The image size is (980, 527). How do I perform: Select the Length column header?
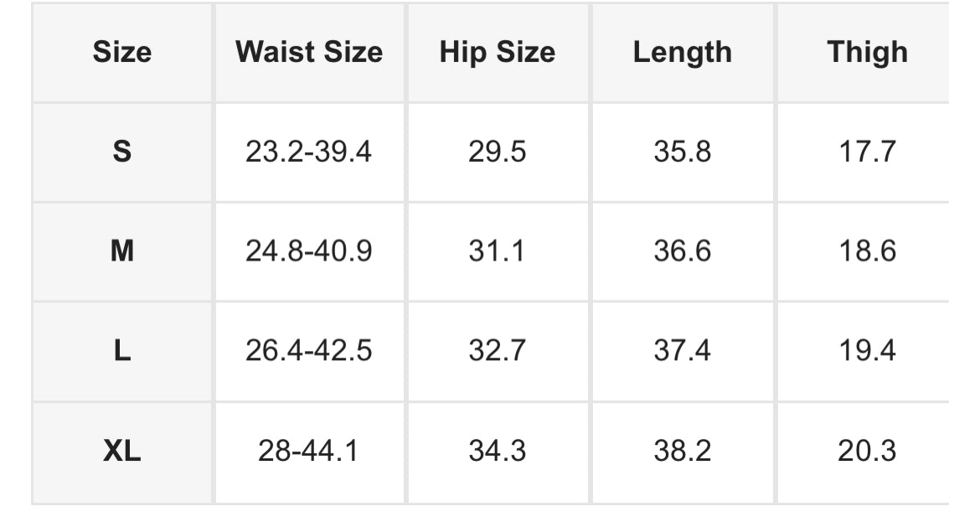(682, 52)
